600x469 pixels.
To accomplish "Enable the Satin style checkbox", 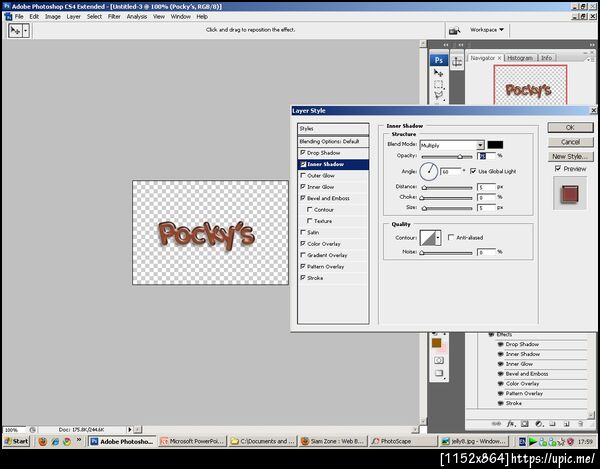I will [x=303, y=232].
